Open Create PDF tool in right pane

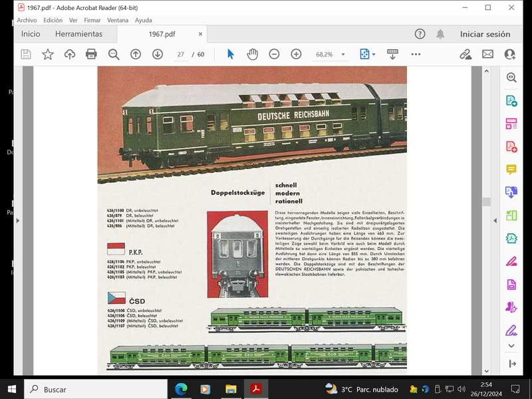[x=511, y=147]
